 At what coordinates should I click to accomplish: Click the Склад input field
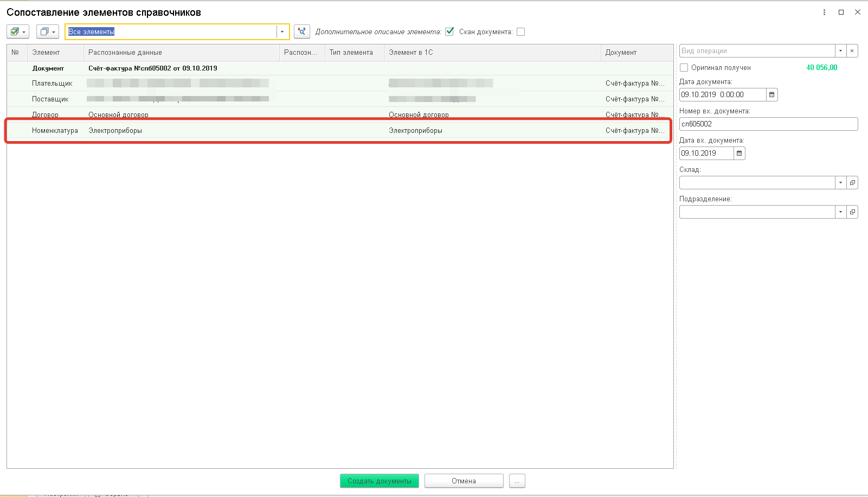point(757,183)
